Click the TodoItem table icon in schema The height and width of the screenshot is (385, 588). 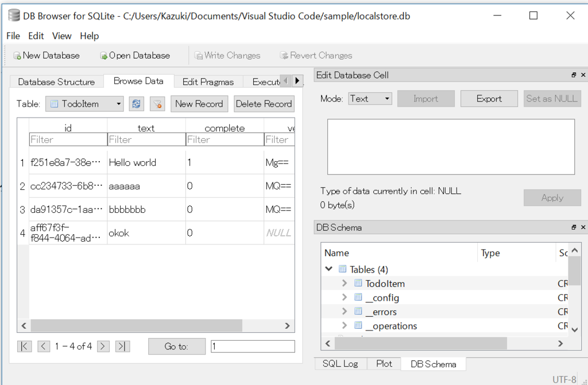pos(358,283)
